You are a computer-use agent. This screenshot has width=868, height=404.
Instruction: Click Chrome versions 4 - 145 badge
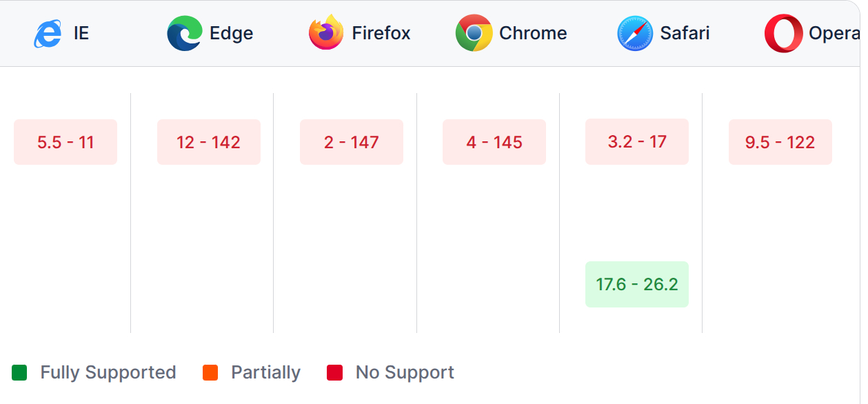494,142
